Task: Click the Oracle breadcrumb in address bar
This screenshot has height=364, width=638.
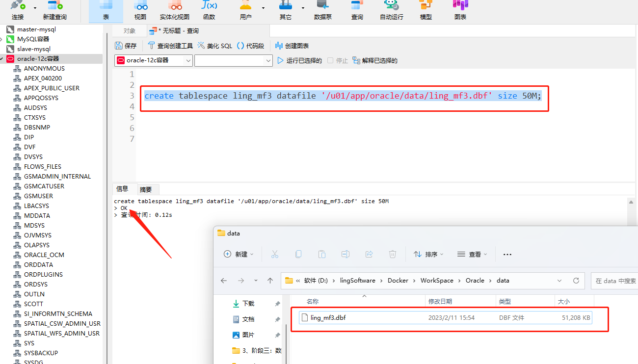Action: pos(475,281)
